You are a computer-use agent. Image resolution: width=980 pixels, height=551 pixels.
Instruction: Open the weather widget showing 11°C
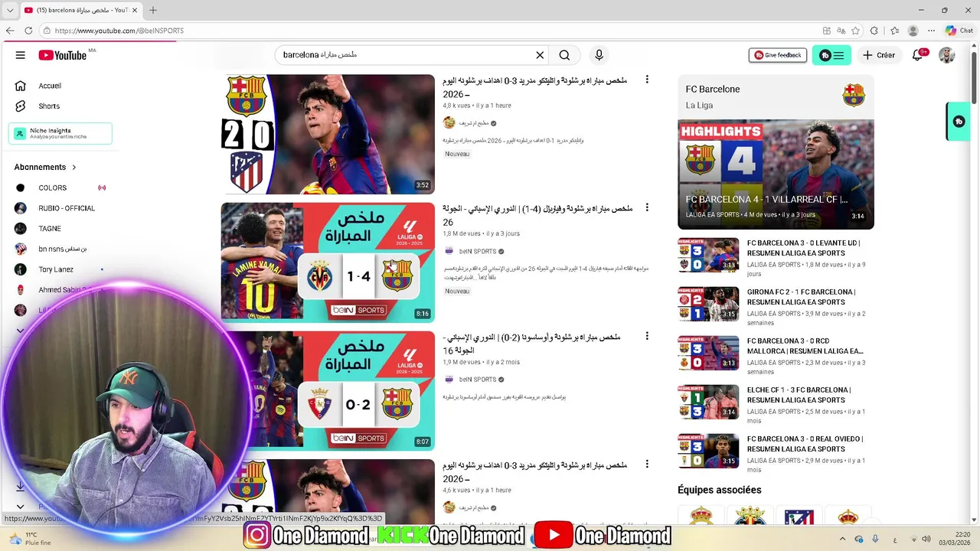pos(31,539)
